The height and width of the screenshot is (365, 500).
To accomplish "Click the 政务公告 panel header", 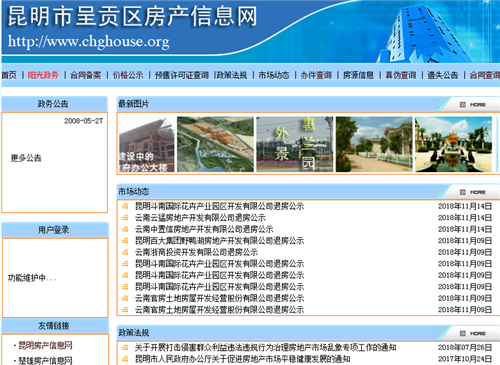I will click(x=55, y=104).
